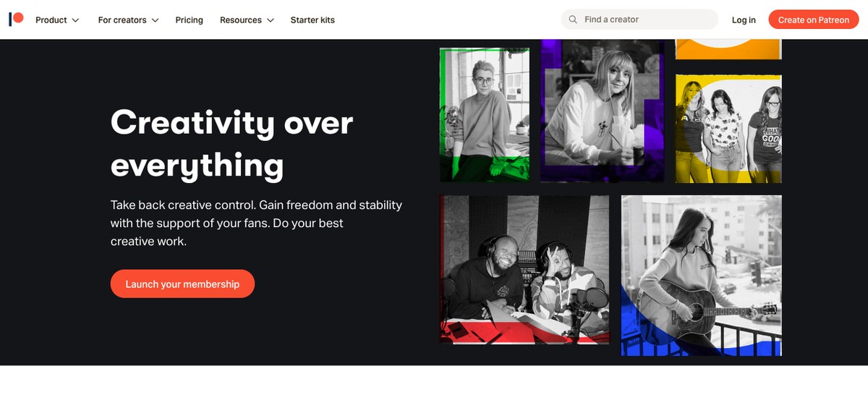
Task: Expand the Product chevron arrow
Action: click(x=76, y=20)
